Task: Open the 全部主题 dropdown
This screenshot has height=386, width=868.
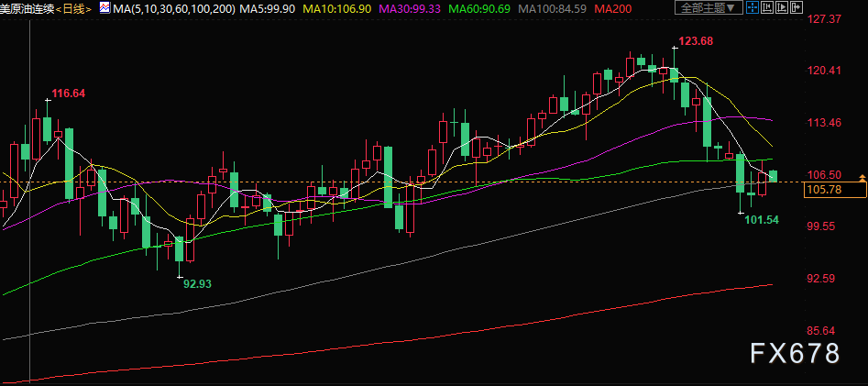Action: 709,7
